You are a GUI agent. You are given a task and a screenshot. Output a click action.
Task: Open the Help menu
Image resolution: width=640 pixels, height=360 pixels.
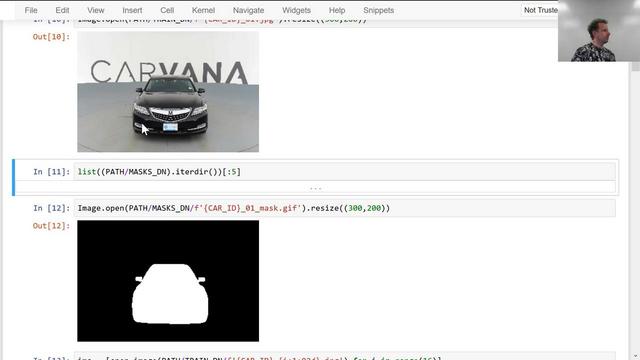[337, 10]
